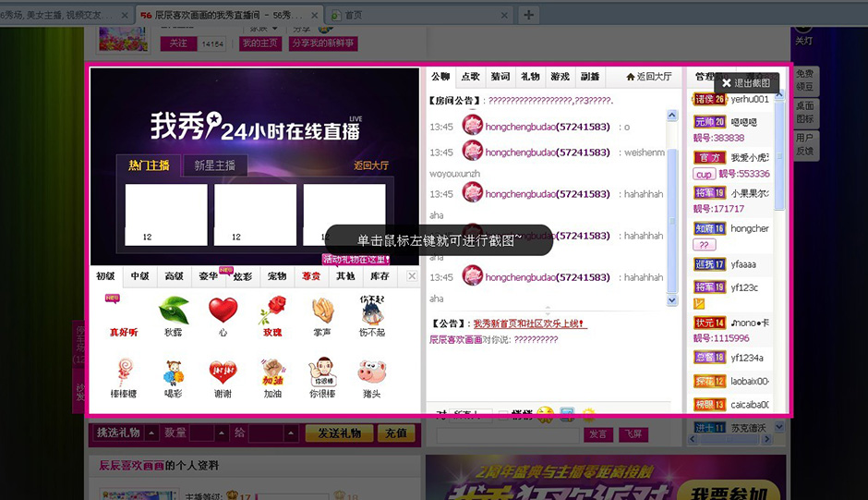Choose the 玫瑰 rose gift
The width and height of the screenshot is (868, 500).
272,316
